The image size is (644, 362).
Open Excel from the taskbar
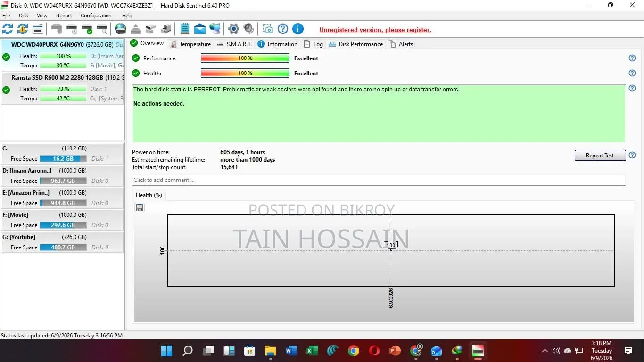(312, 351)
